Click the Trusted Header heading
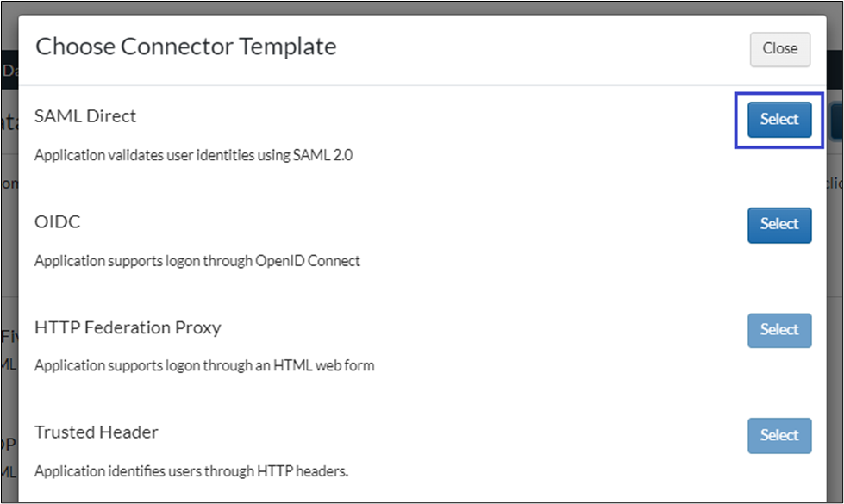The image size is (844, 504). point(97,433)
